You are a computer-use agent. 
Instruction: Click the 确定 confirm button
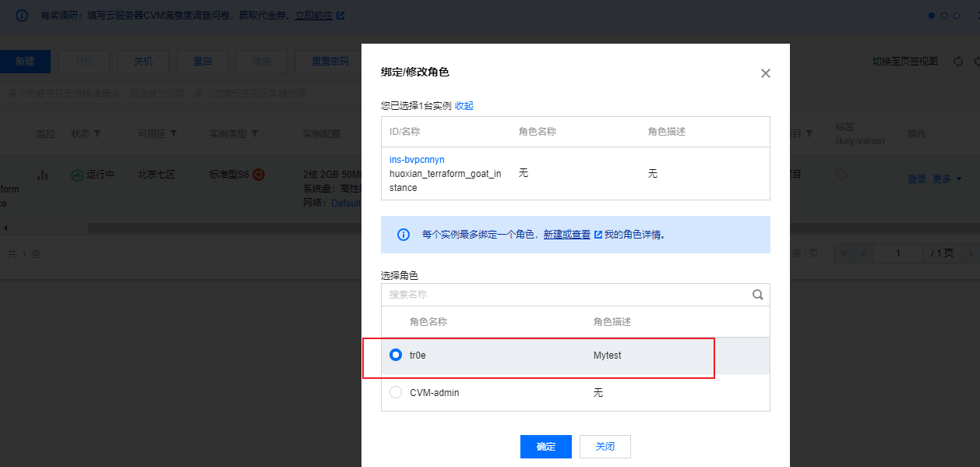tap(546, 447)
